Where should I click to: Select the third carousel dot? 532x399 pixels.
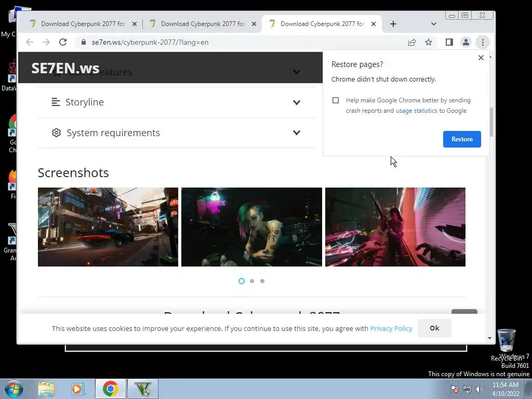pos(262,281)
